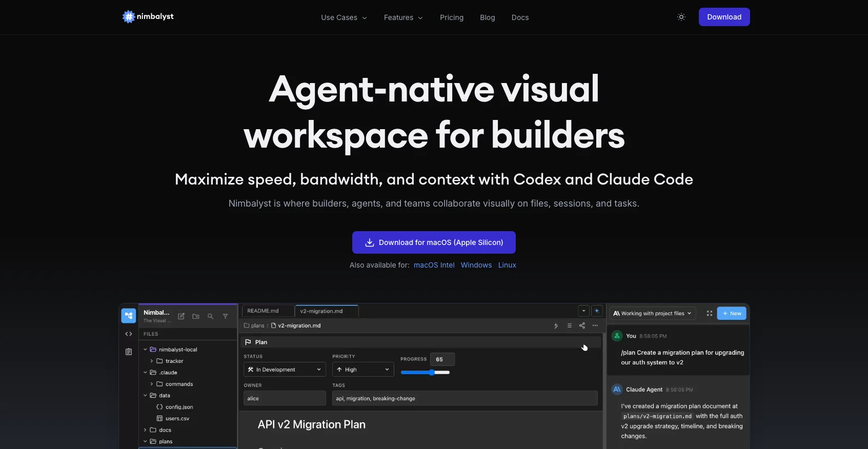868x449 pixels.
Task: Click the plans folder icon in breadcrumb
Action: [x=247, y=325]
